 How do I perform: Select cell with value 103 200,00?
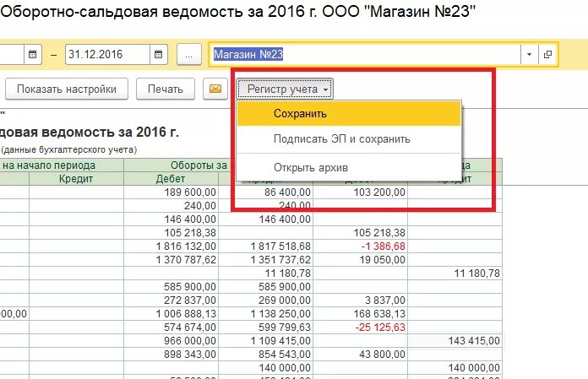(361, 192)
